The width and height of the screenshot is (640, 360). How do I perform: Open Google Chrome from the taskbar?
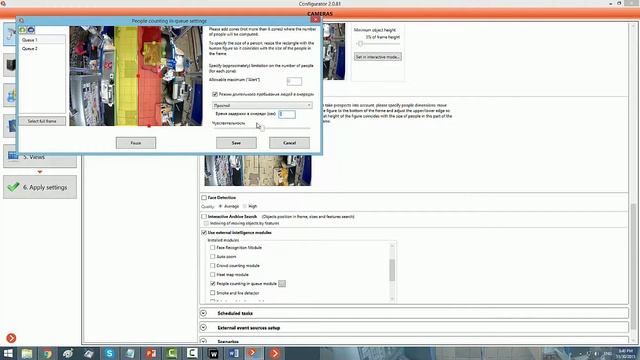click(47, 353)
